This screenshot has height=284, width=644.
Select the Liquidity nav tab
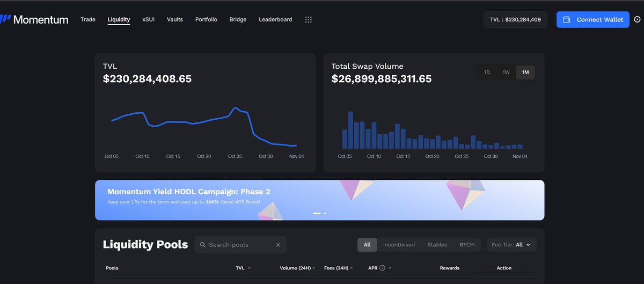119,19
